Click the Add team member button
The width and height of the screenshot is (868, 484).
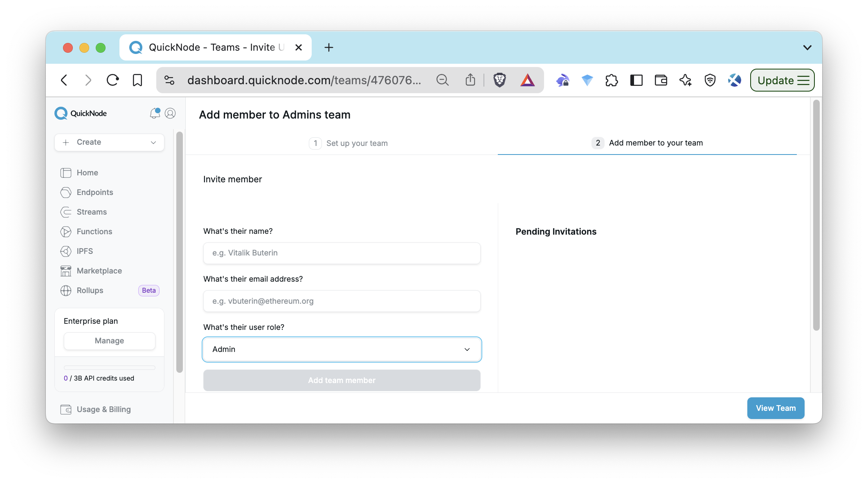click(x=342, y=380)
